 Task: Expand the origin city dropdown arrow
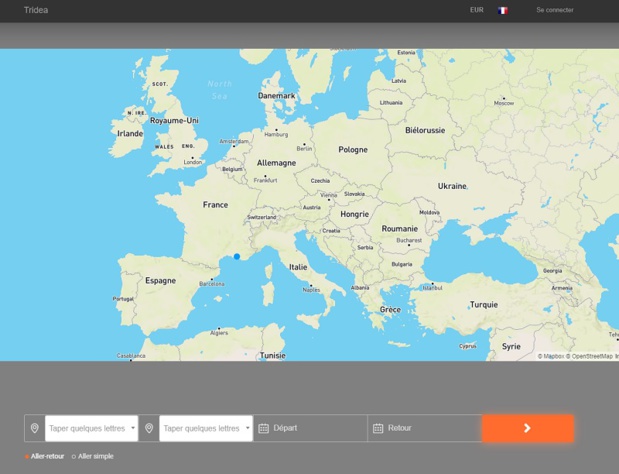(x=133, y=428)
